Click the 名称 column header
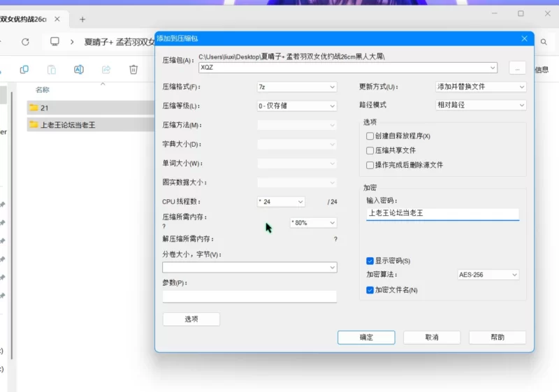The height and width of the screenshot is (392, 559). (x=43, y=90)
